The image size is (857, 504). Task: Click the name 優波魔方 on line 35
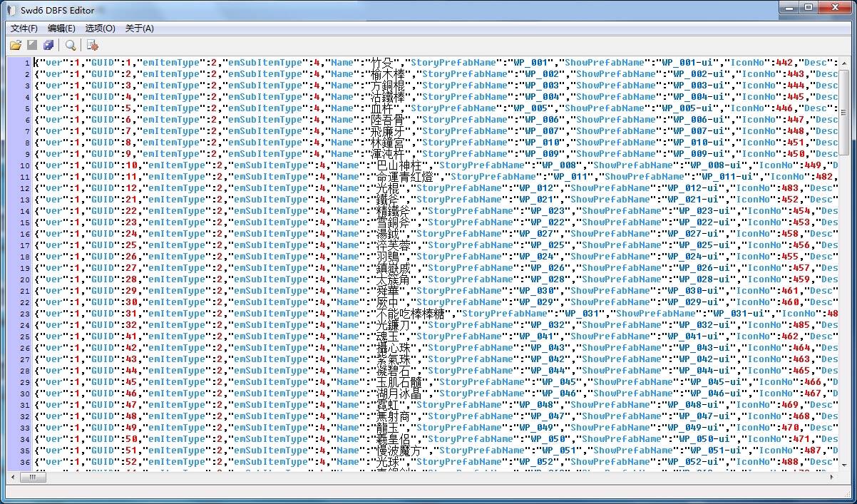pyautogui.click(x=400, y=451)
